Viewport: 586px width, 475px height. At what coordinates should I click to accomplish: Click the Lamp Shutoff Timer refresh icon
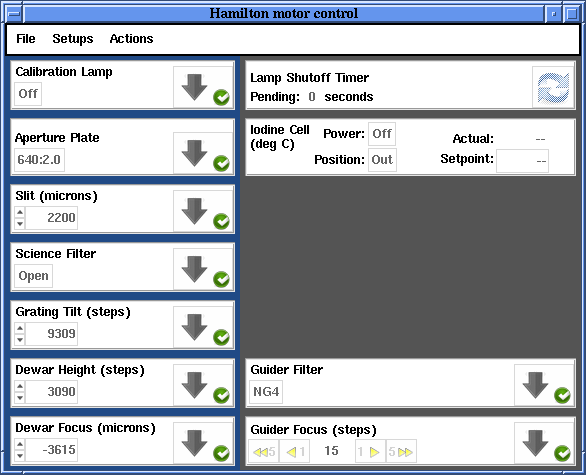point(553,87)
